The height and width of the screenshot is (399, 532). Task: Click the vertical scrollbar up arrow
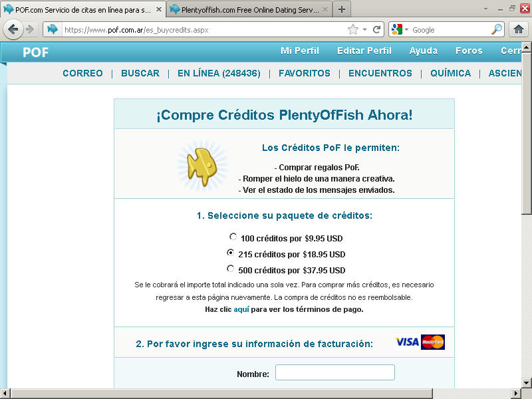click(x=526, y=47)
